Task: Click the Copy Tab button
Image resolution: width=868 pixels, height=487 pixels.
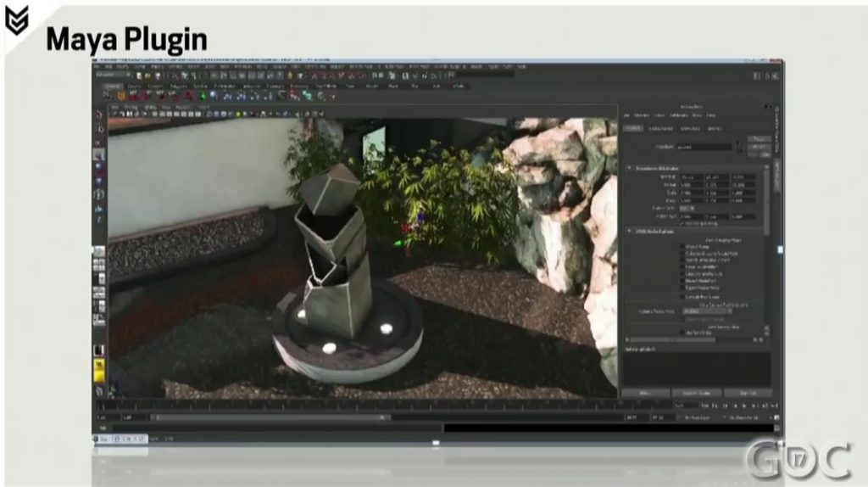Action: 748,393
